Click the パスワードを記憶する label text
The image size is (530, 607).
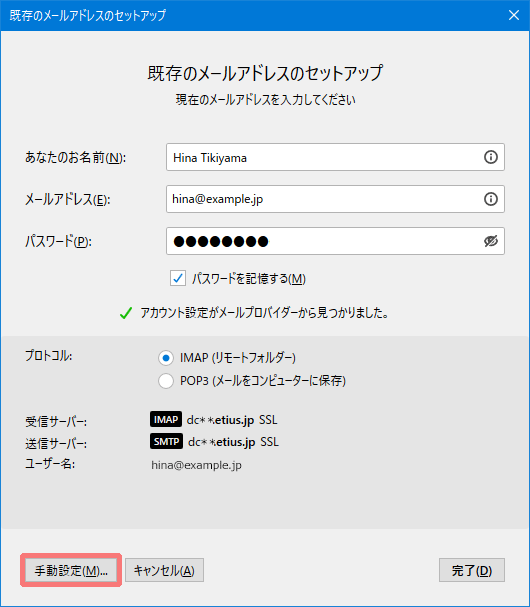pyautogui.click(x=249, y=279)
